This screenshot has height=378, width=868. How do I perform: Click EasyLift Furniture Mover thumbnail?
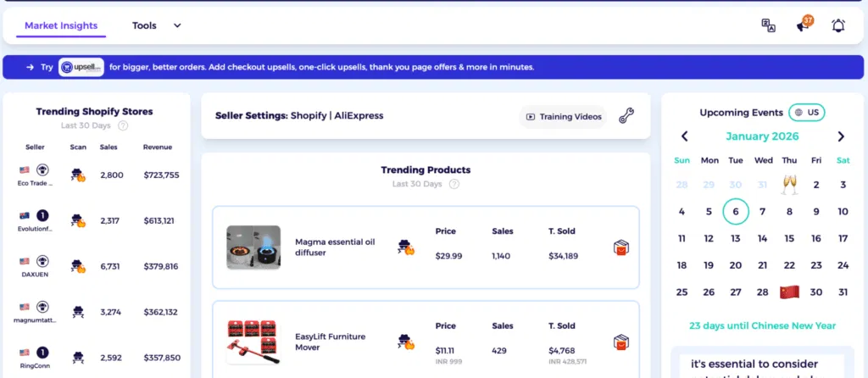(253, 342)
